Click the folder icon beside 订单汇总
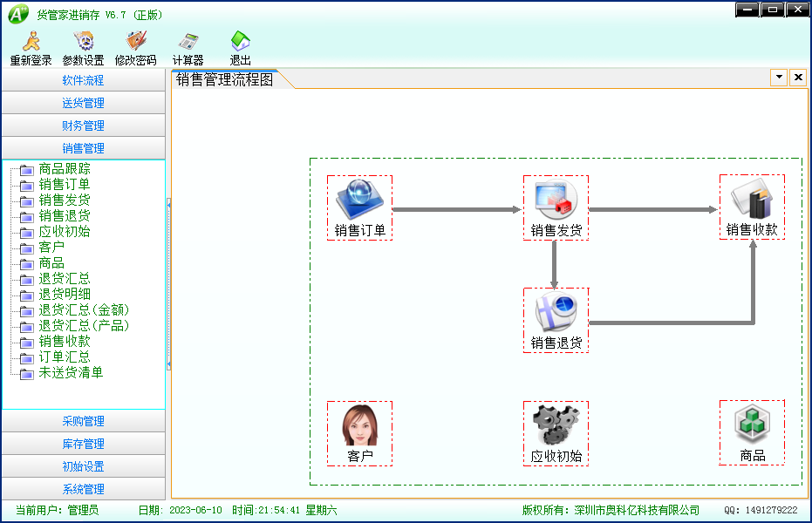The image size is (812, 523). pos(26,358)
